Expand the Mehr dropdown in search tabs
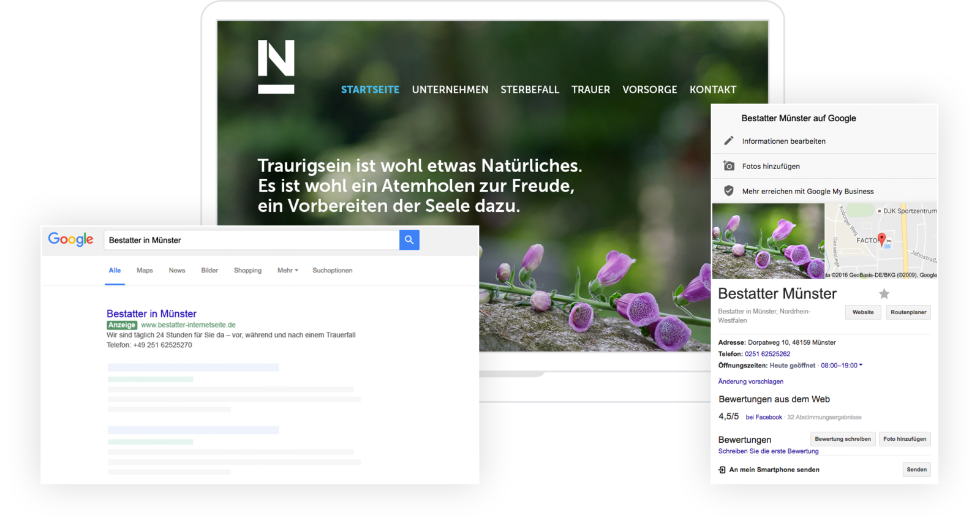The image size is (980, 526). pyautogui.click(x=287, y=270)
